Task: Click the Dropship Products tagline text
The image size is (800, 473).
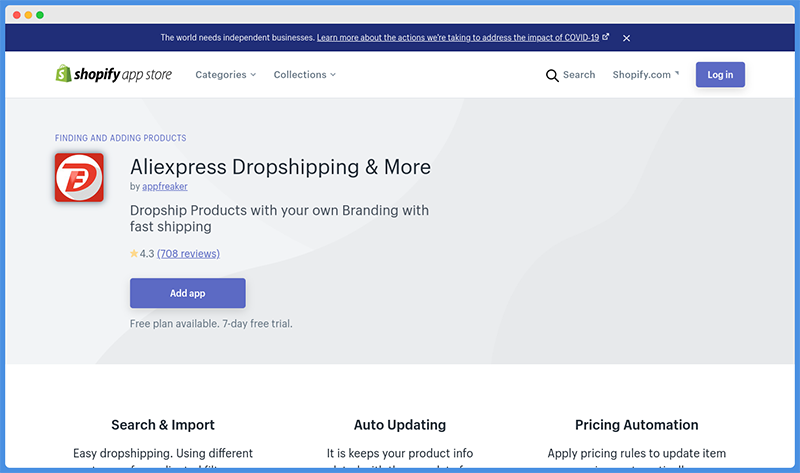Action: tap(279, 218)
